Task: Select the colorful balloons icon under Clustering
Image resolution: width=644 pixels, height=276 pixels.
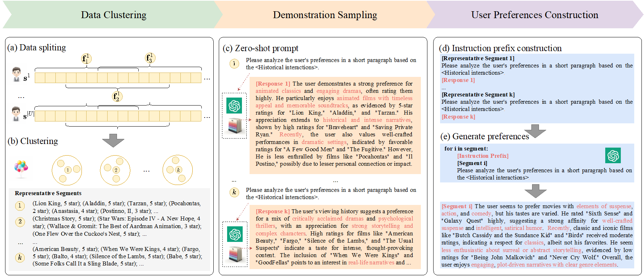Action: 21,169
